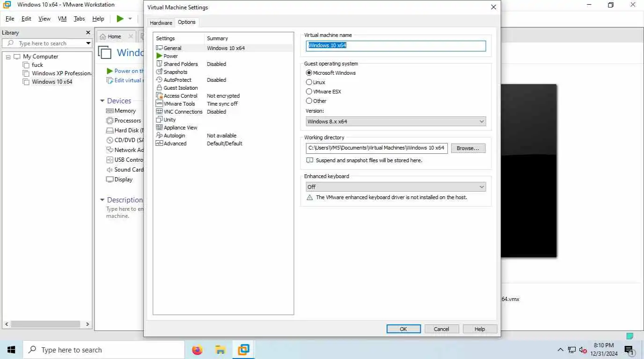Select Windows 10 x64 in library tree

click(52, 82)
